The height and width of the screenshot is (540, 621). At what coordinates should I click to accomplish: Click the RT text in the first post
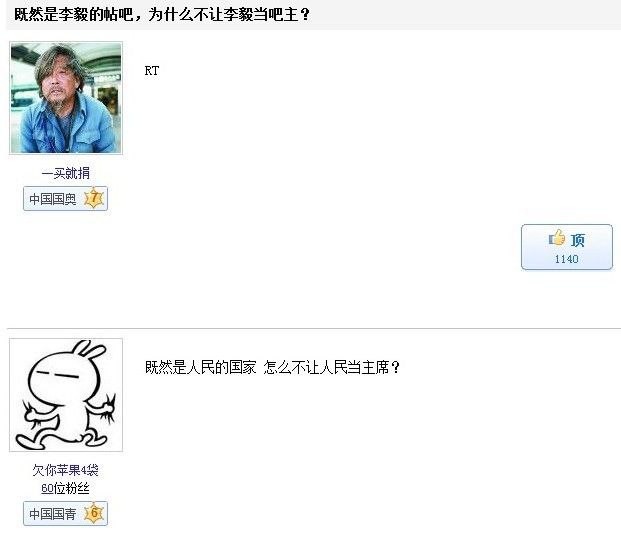coord(152,71)
